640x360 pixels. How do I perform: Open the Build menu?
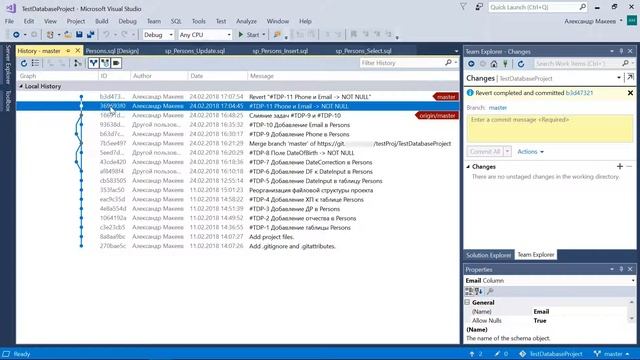point(102,21)
